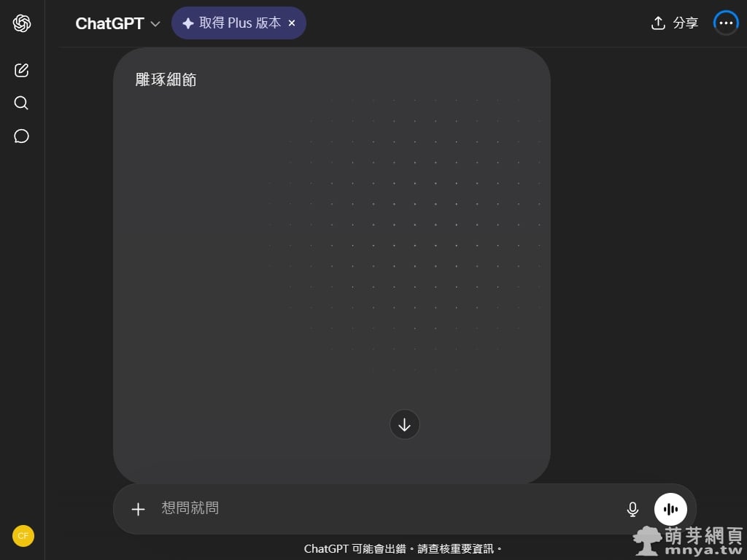This screenshot has height=560, width=747.
Task: Start a new chat with the pencil icon
Action: point(22,70)
